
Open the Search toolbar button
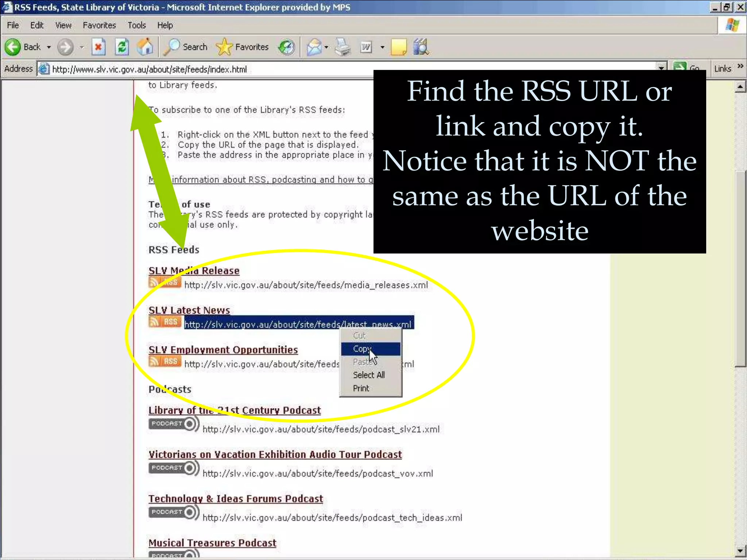point(186,47)
